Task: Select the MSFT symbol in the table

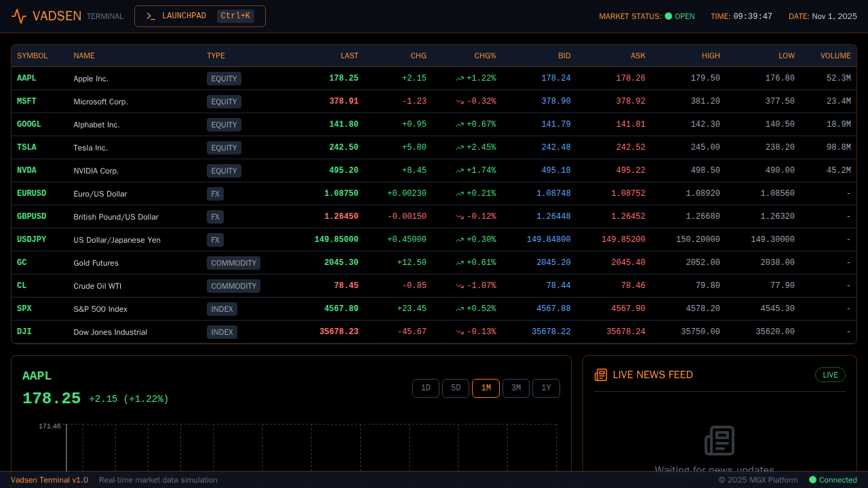Action: [x=26, y=101]
